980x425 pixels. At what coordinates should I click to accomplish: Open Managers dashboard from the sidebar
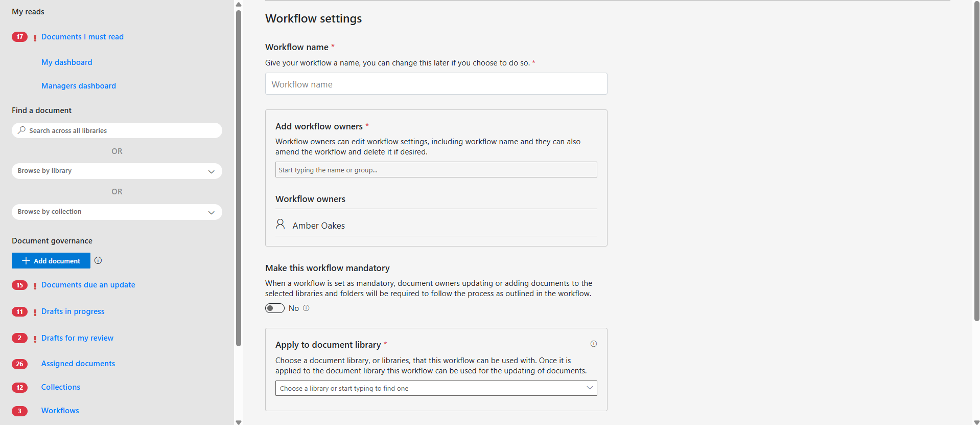[x=78, y=86]
